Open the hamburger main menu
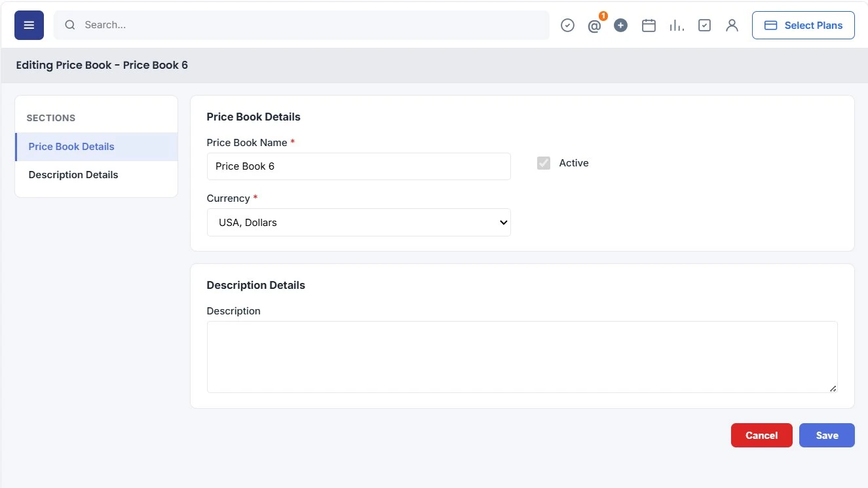The height and width of the screenshot is (488, 868). [x=29, y=25]
